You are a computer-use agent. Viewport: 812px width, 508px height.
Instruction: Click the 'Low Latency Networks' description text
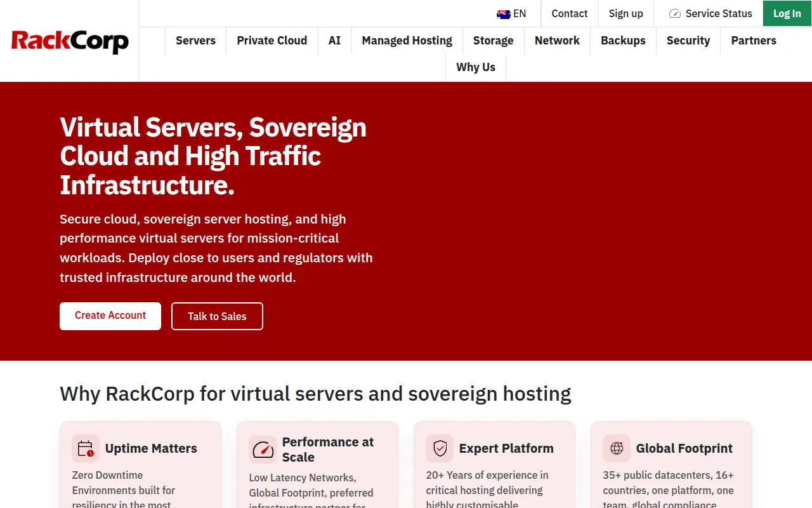click(311, 491)
